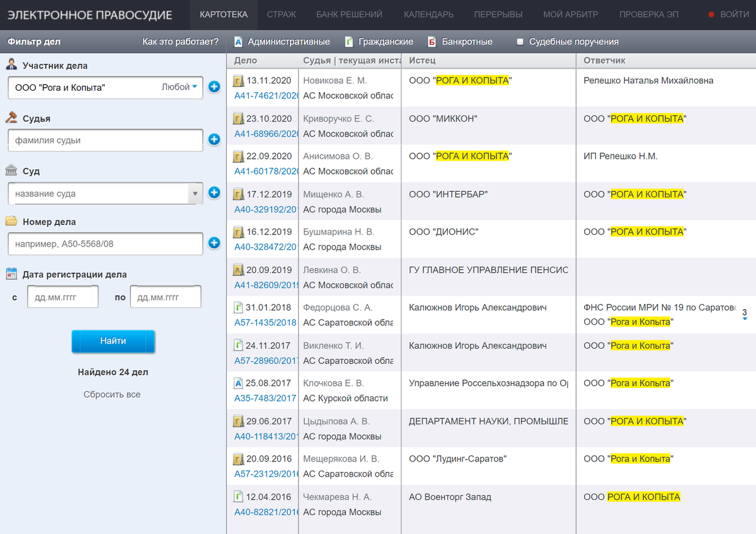This screenshot has height=534, width=756.
Task: Click the Ответчик column header
Action: pos(605,61)
